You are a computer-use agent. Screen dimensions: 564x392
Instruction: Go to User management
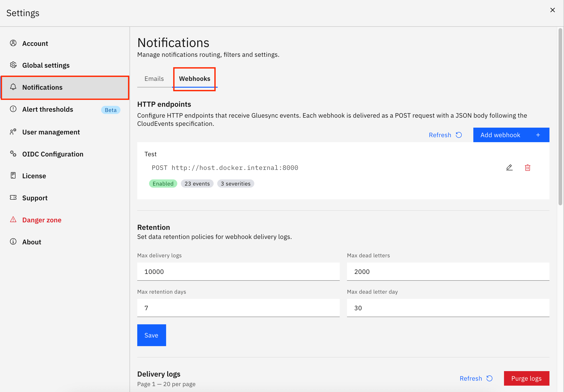pyautogui.click(x=65, y=132)
